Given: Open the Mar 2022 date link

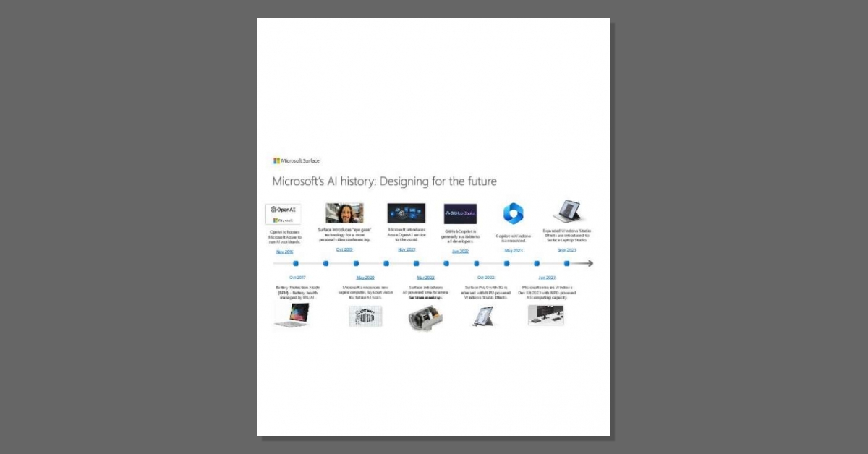Looking at the screenshot, I should click(425, 278).
